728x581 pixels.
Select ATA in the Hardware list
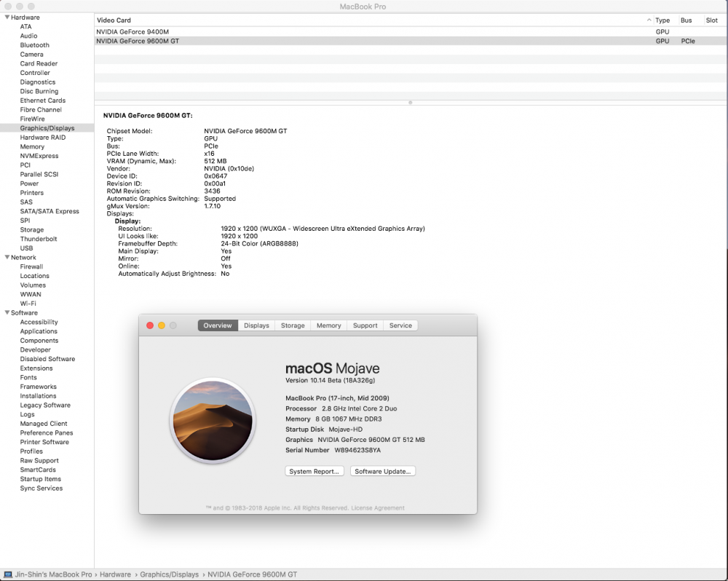click(x=26, y=26)
